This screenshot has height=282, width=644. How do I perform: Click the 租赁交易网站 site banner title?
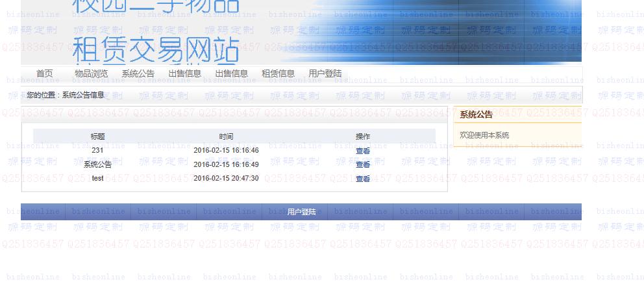point(156,49)
